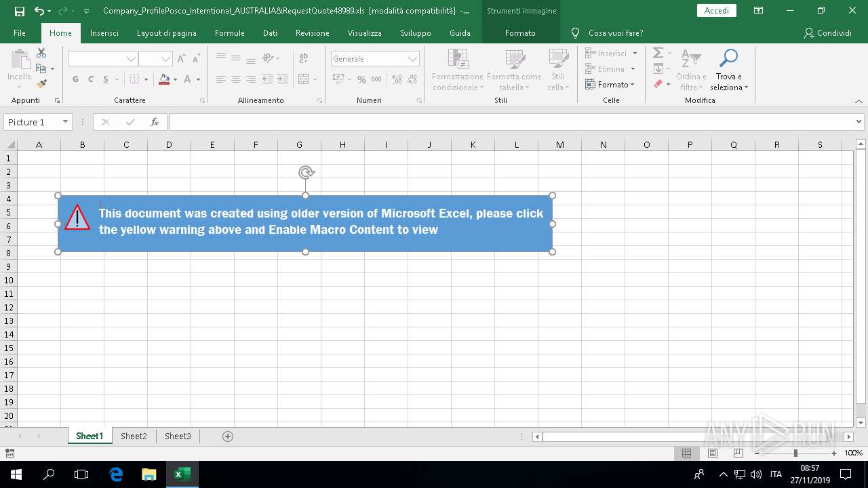Viewport: 868px width, 488px height.
Task: Click the zoom slider handle
Action: coord(795,453)
